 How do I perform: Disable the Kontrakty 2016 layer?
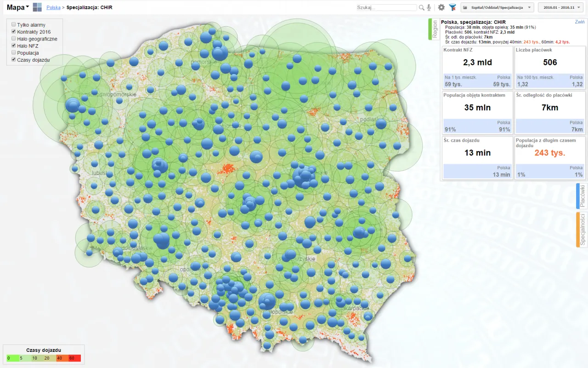click(x=13, y=32)
